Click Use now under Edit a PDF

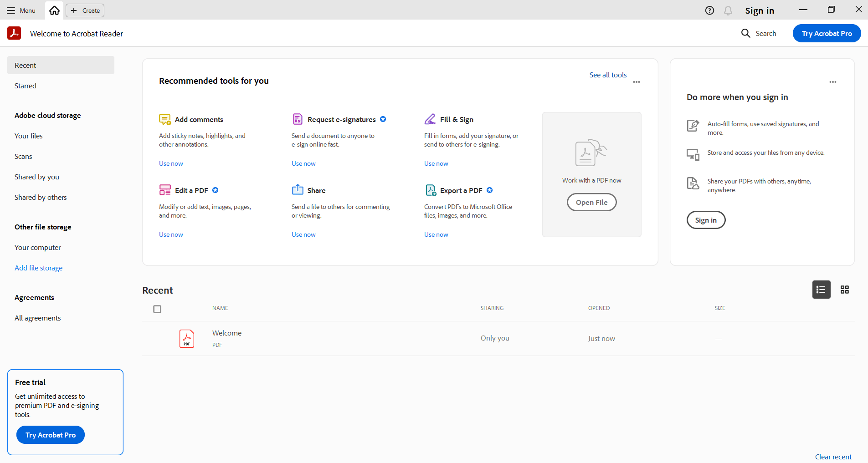coord(171,234)
